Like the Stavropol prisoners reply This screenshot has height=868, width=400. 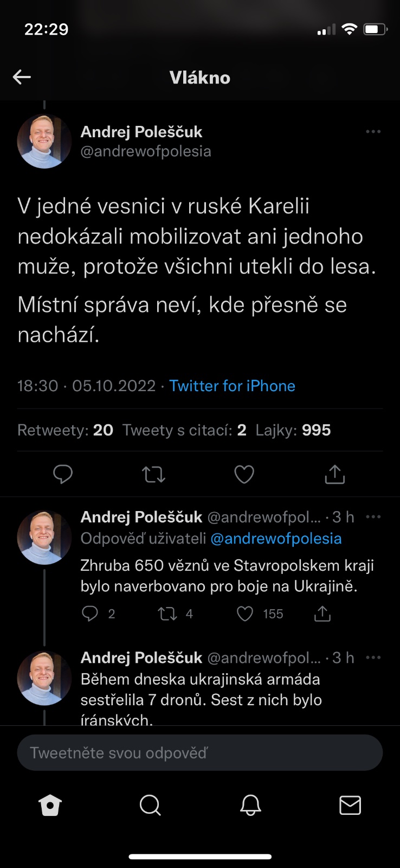[246, 614]
